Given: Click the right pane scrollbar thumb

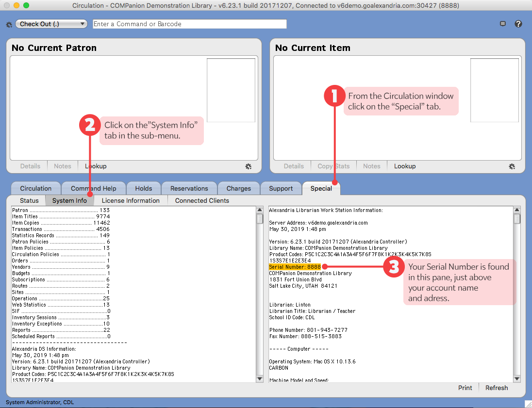Looking at the screenshot, I should pos(517,218).
